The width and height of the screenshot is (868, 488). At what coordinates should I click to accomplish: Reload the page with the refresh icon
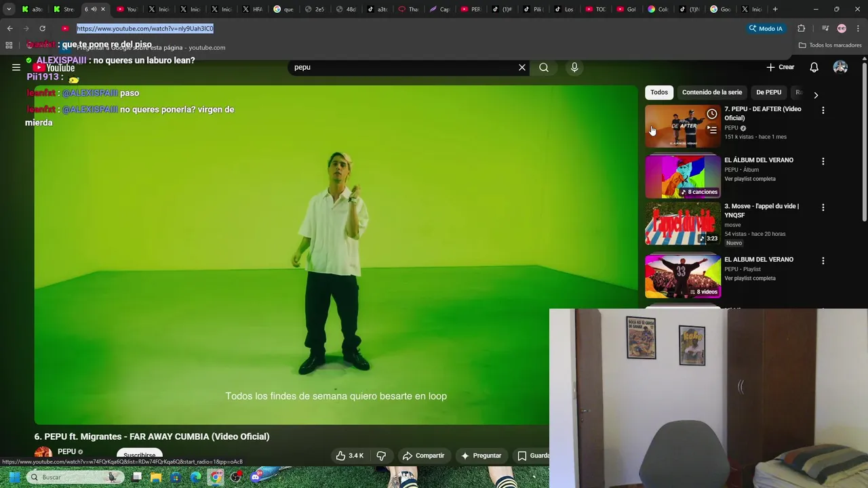[x=42, y=28]
